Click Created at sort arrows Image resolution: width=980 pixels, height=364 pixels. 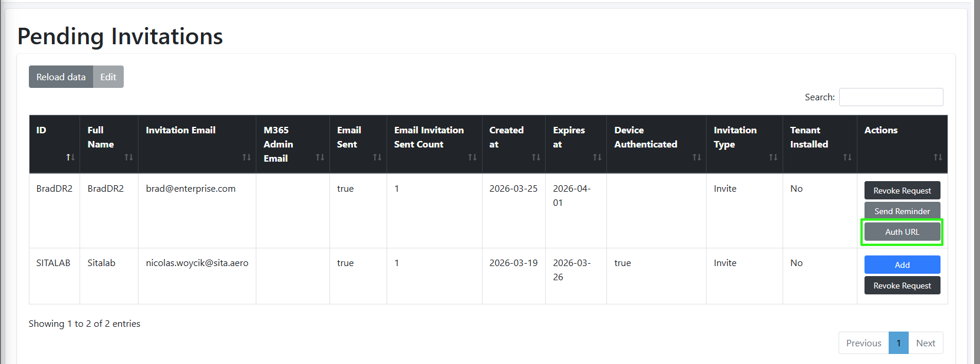point(536,158)
